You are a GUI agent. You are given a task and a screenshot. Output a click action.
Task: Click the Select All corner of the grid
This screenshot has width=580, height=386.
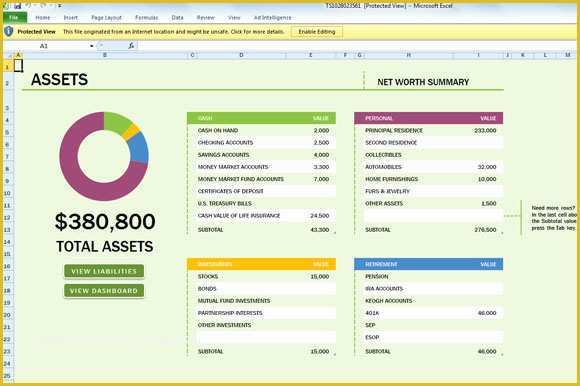pyautogui.click(x=9, y=55)
